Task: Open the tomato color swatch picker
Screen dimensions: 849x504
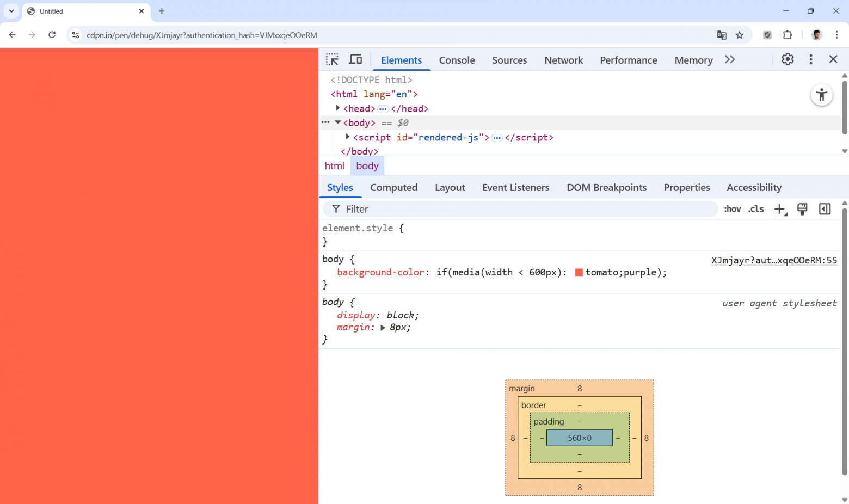Action: pyautogui.click(x=579, y=273)
